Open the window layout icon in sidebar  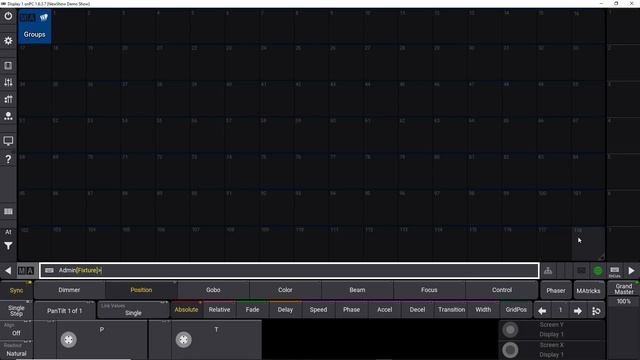8,66
